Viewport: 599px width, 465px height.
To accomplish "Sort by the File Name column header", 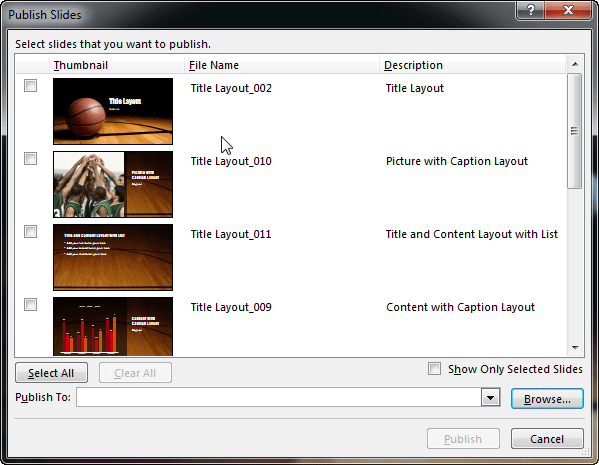I will click(282, 65).
